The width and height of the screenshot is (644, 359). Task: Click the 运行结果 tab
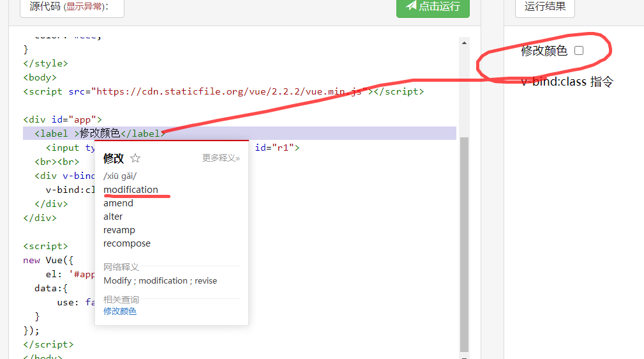(545, 7)
